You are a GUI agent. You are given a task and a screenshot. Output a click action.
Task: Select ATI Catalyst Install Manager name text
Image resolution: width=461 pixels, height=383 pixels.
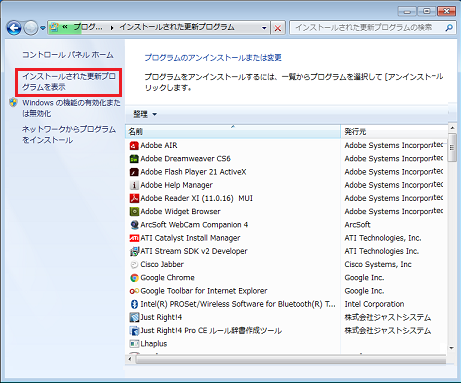(190, 238)
